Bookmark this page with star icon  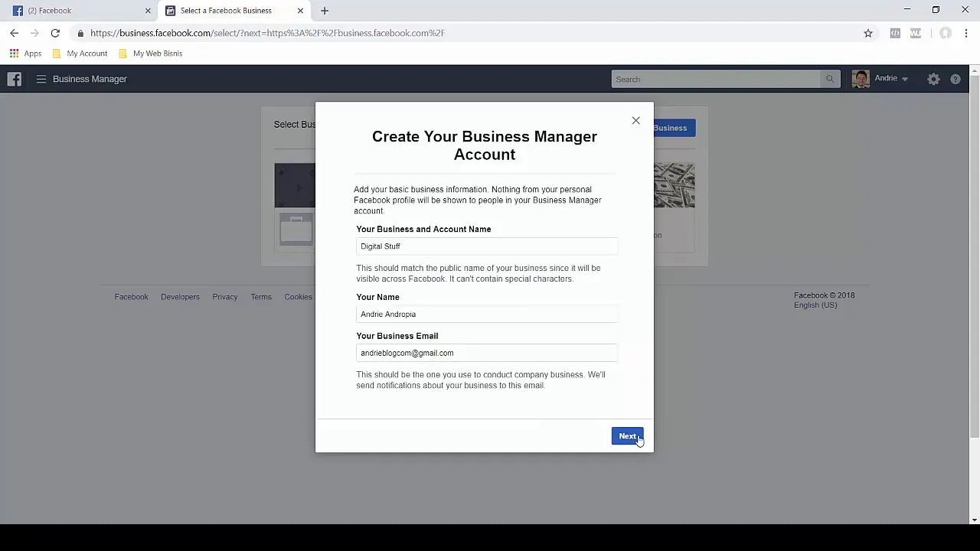[x=868, y=33]
